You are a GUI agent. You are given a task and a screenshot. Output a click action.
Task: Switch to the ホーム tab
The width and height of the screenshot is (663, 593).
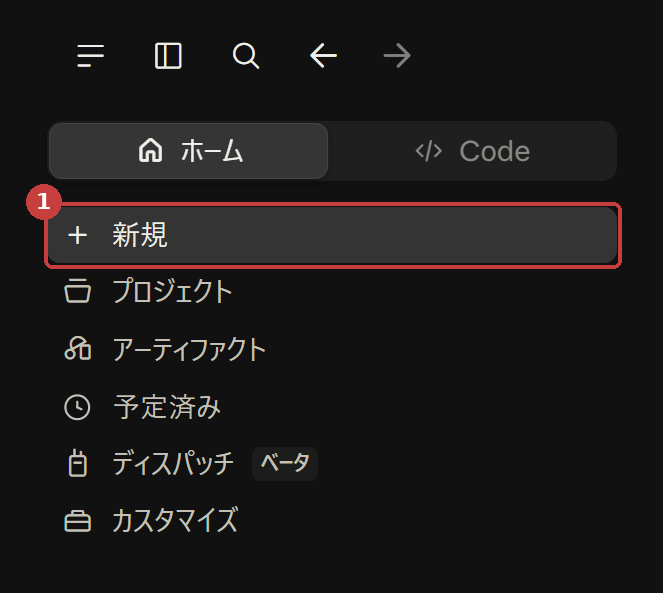[x=189, y=151]
